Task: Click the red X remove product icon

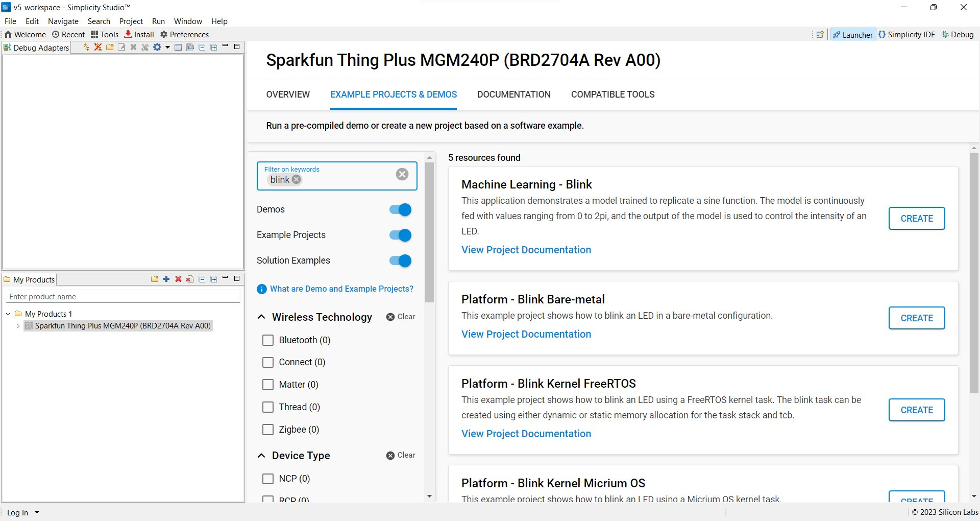Action: point(178,279)
